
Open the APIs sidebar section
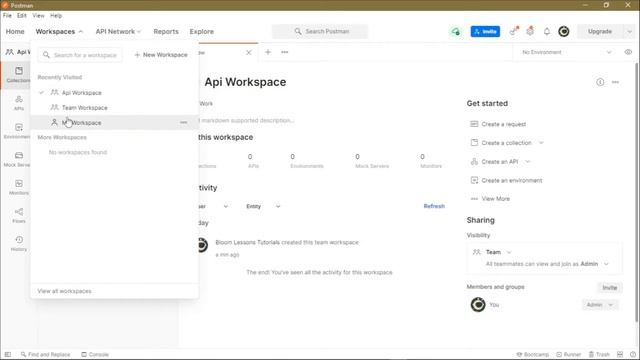[18, 103]
